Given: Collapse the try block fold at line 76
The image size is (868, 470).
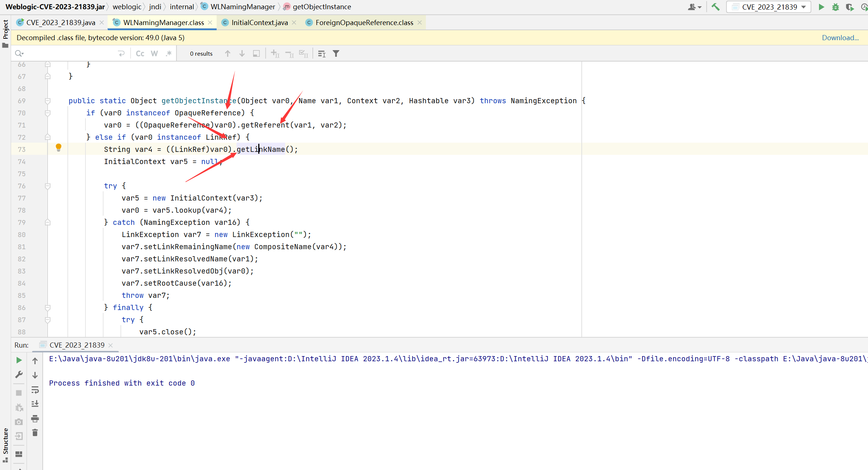Looking at the screenshot, I should pos(48,186).
